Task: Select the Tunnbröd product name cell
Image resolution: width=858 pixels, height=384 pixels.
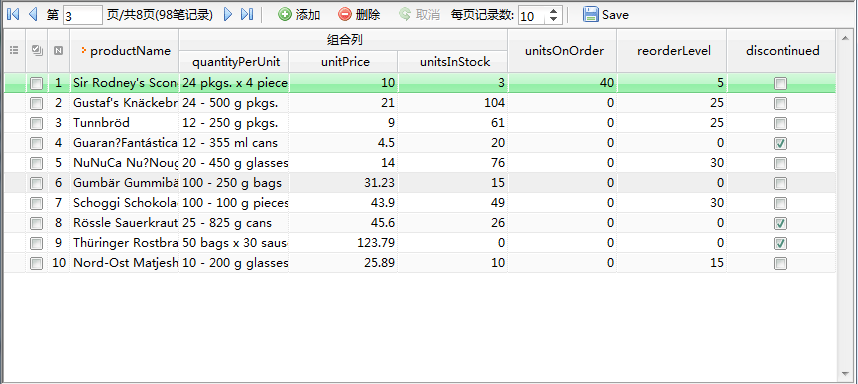Action: 124,123
